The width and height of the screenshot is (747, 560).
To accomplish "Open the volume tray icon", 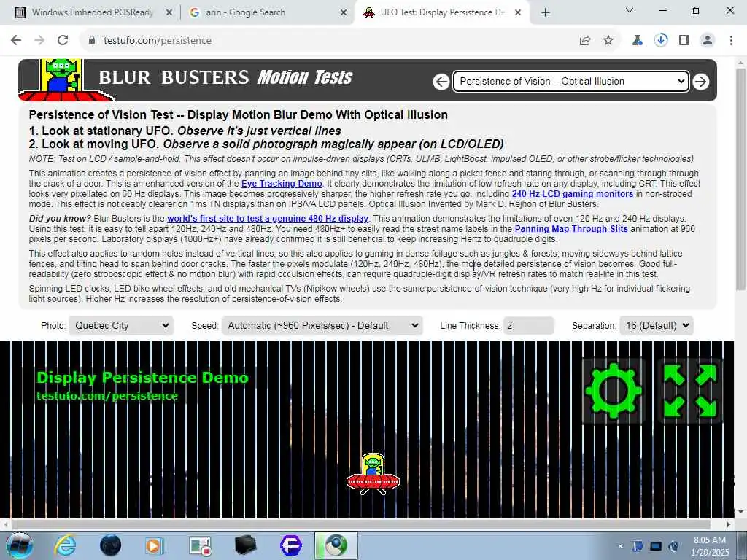I will (673, 546).
